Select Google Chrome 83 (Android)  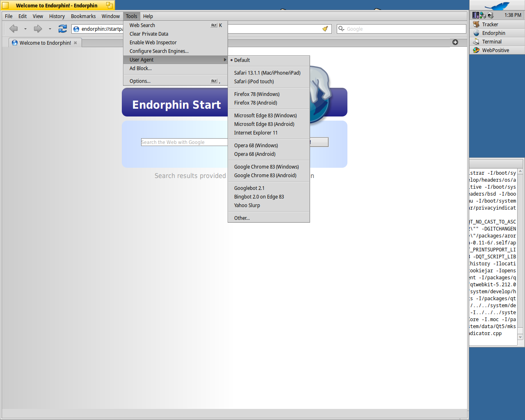point(269,176)
